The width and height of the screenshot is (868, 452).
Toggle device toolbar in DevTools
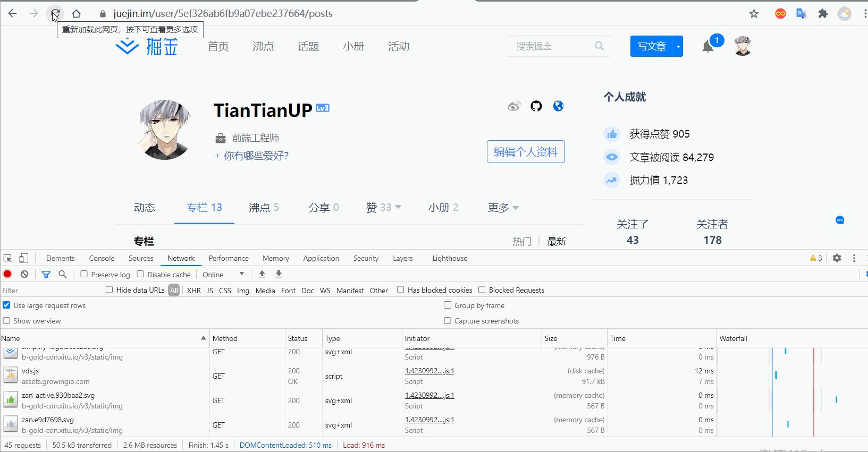pos(23,258)
